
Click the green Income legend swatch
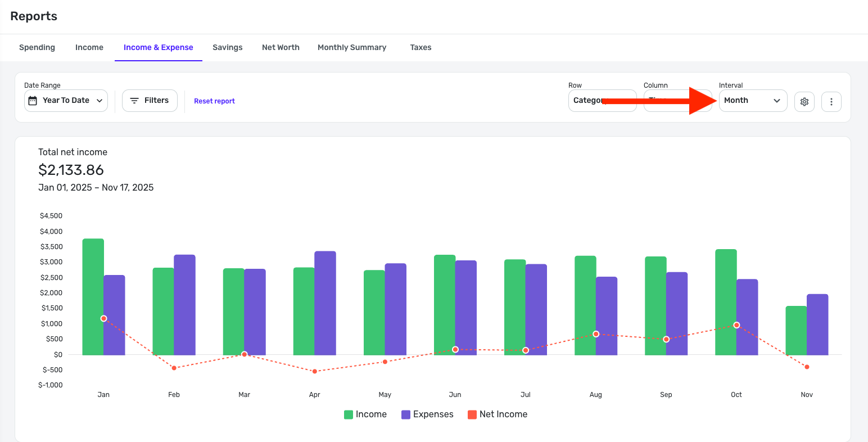[x=349, y=415]
